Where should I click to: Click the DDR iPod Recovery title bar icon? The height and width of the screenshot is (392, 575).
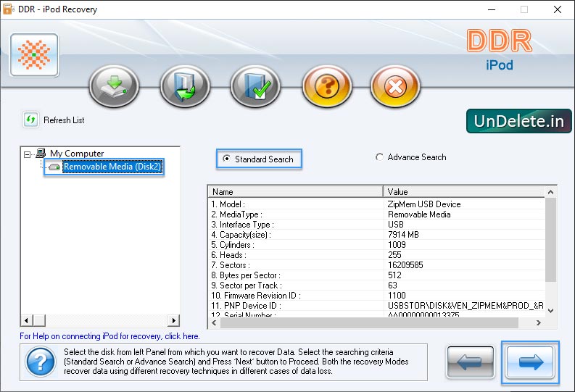pos(8,9)
